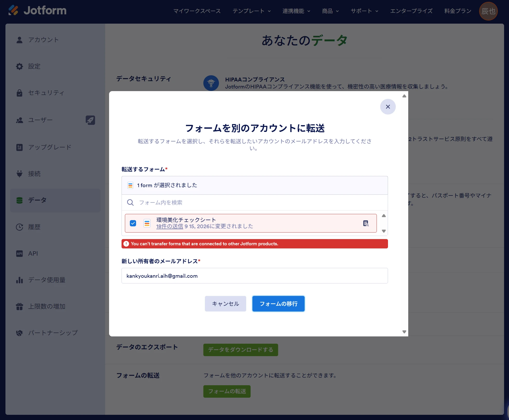
Task: Click the form icon next to 1 form が選択されました
Action: [x=130, y=185]
